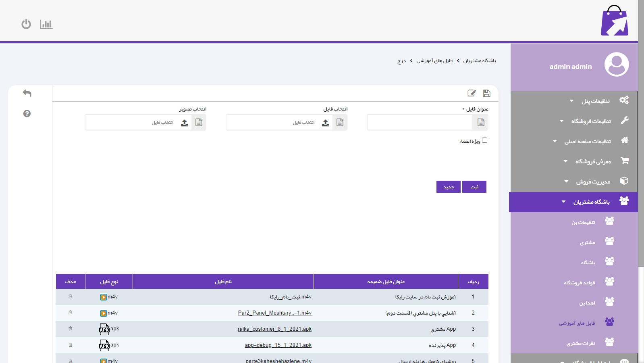Click document icon of انتخاب فایل field

pos(340,123)
